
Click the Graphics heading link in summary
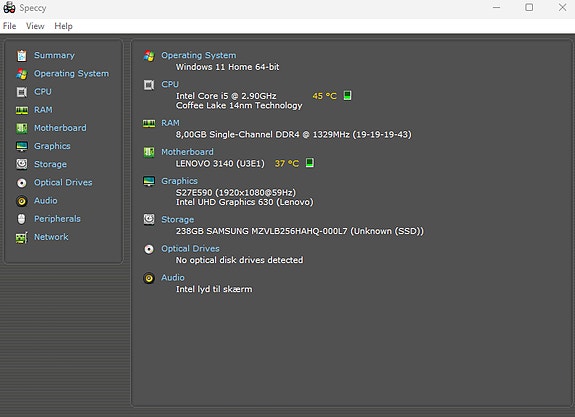(179, 181)
